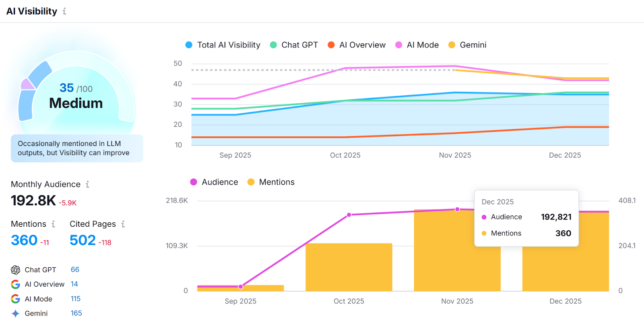Toggle Chat GPT series in chart legend

point(294,45)
